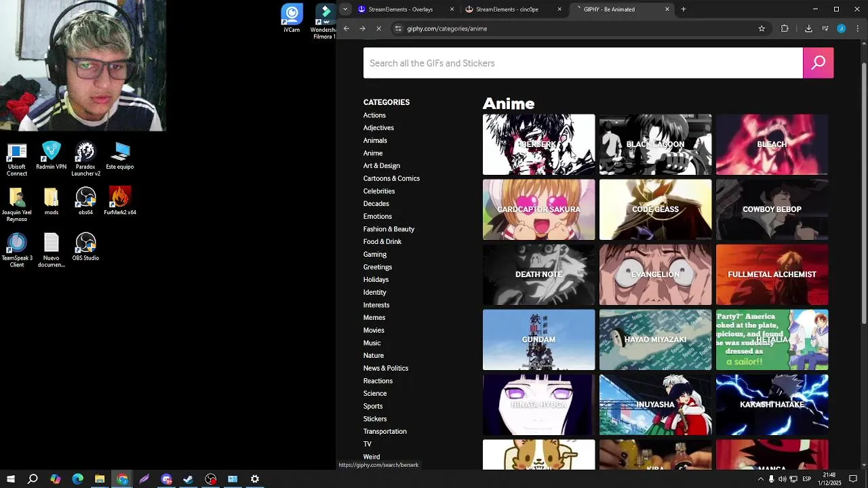Switch to the StreamElements - cincOpe tab
The height and width of the screenshot is (488, 868).
click(513, 9)
